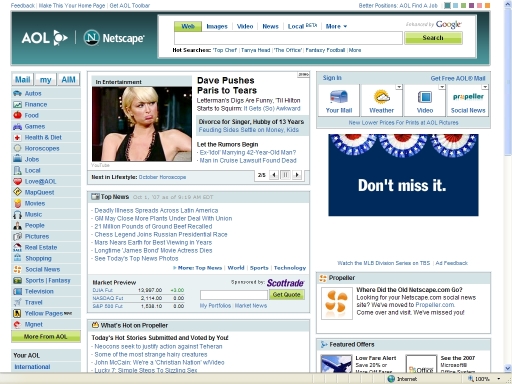Open Deadly Illness Spreads Across Latin America
This screenshot has height=384, width=512.
pyautogui.click(x=156, y=210)
